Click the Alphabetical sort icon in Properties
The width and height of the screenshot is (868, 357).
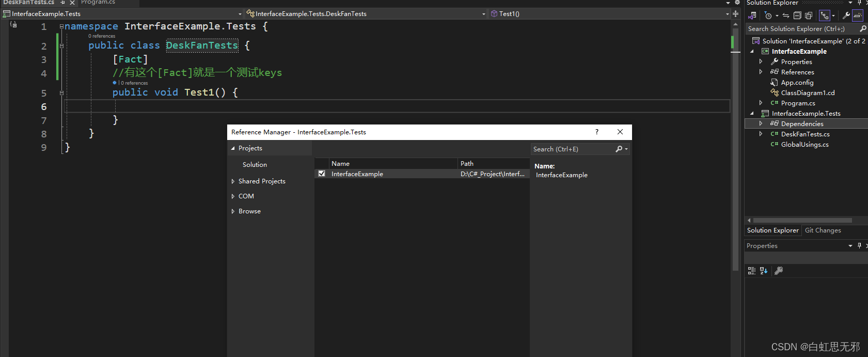[764, 271]
